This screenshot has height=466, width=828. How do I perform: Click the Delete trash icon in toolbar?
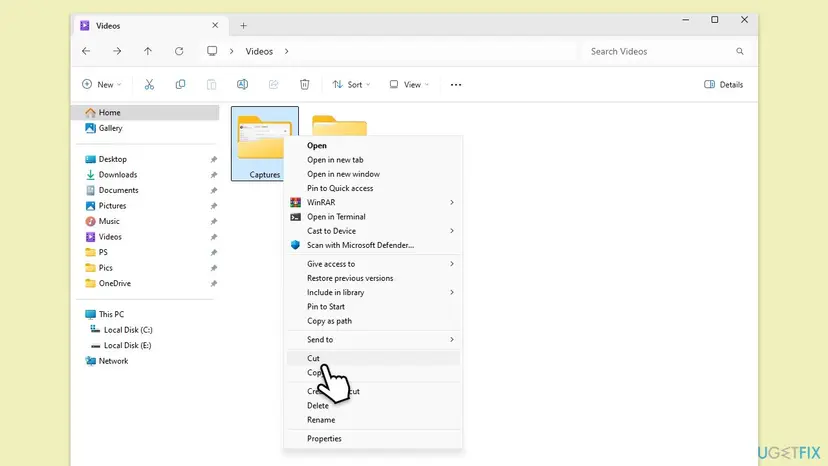click(305, 85)
